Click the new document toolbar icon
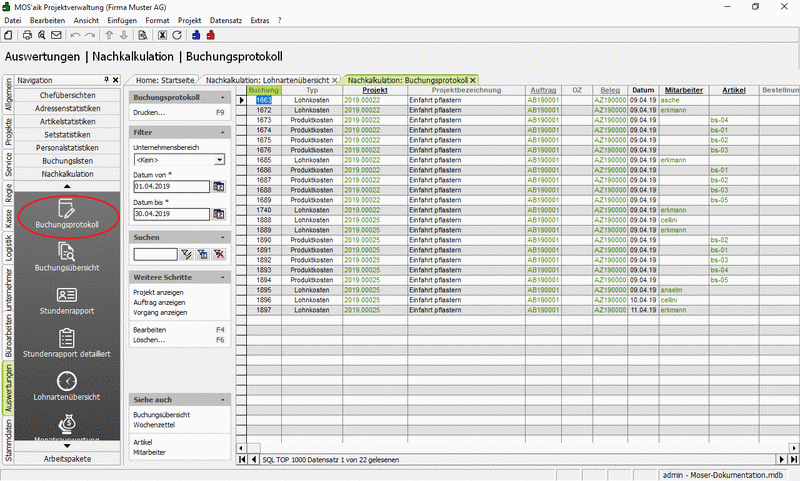Viewport: 800px width, 481px height. click(x=8, y=35)
